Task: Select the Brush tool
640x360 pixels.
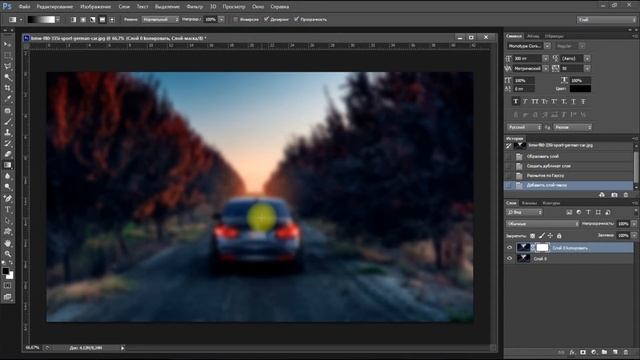Action: [x=7, y=121]
